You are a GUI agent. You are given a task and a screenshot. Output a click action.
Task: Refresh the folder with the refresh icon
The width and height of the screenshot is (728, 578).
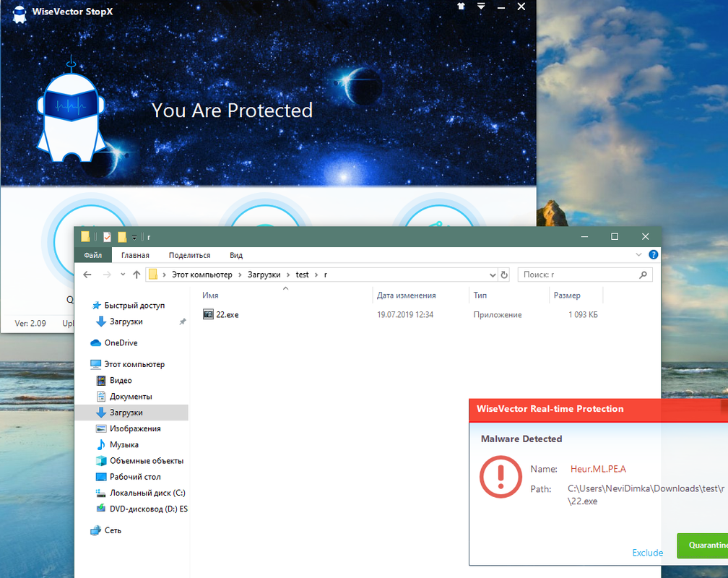(x=504, y=275)
